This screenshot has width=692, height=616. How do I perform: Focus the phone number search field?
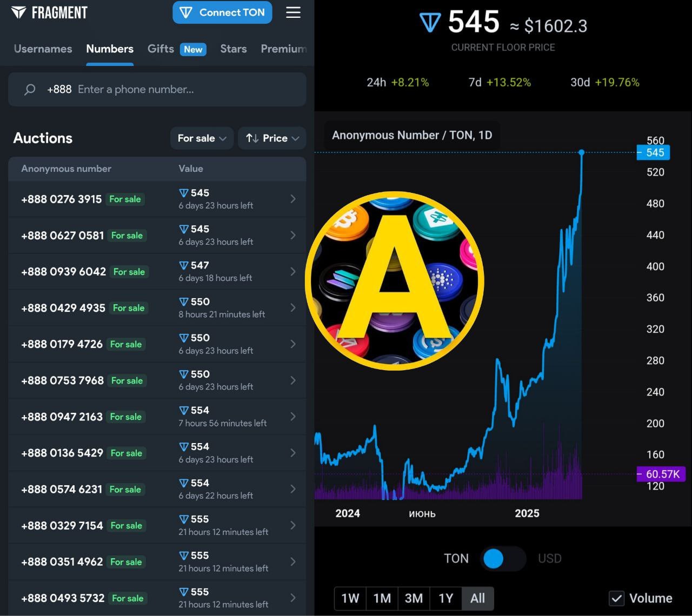pos(184,90)
